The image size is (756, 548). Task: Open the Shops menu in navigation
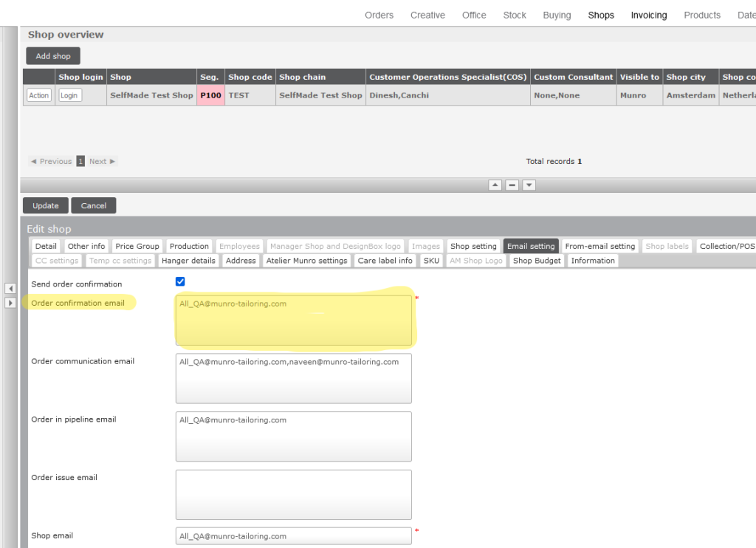[x=601, y=15]
